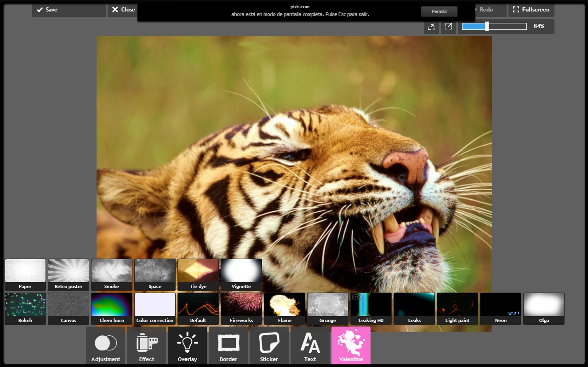
Task: Click the fit-to-screen zoom icon
Action: [x=431, y=27]
